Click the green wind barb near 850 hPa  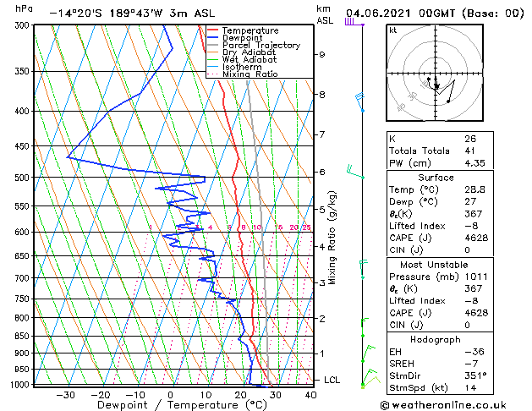tap(365, 327)
